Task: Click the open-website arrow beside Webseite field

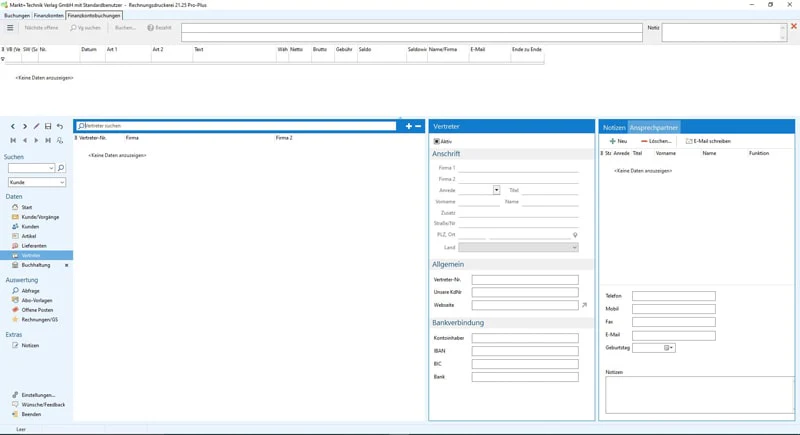Action: pos(584,305)
